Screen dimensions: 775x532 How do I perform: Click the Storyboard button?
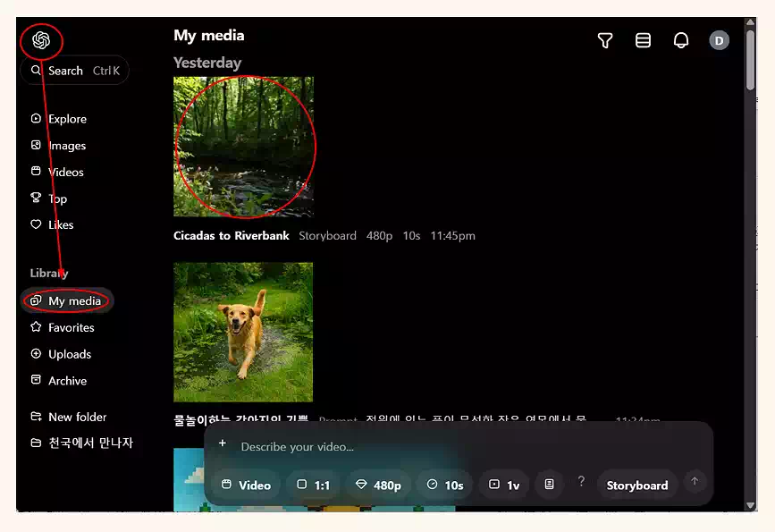coord(636,485)
